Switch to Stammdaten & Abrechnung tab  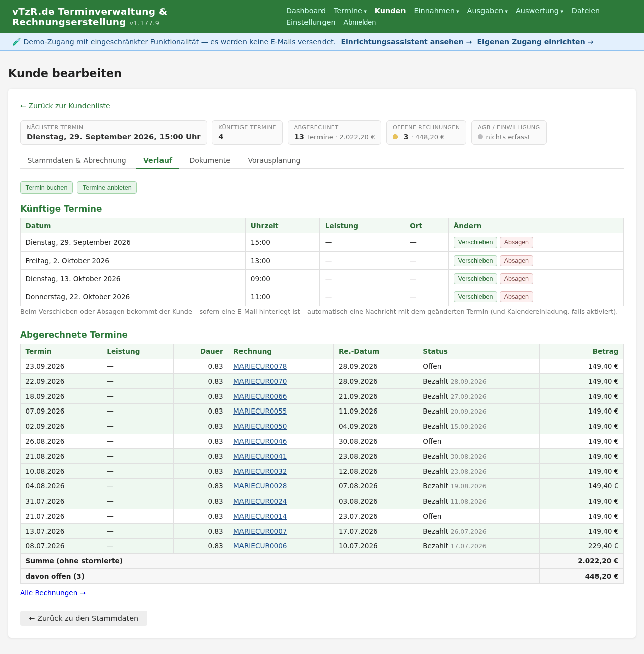[76, 160]
